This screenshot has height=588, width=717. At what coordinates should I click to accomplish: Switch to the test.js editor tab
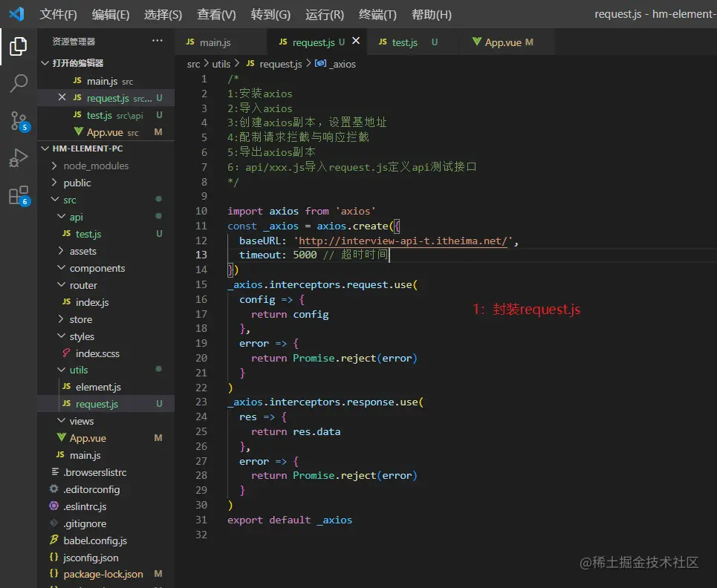(413, 42)
